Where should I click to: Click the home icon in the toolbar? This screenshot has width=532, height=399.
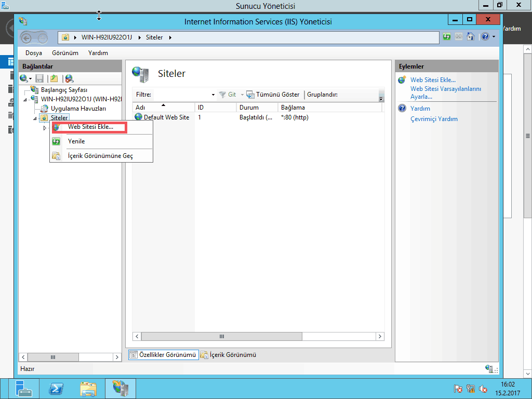click(471, 37)
